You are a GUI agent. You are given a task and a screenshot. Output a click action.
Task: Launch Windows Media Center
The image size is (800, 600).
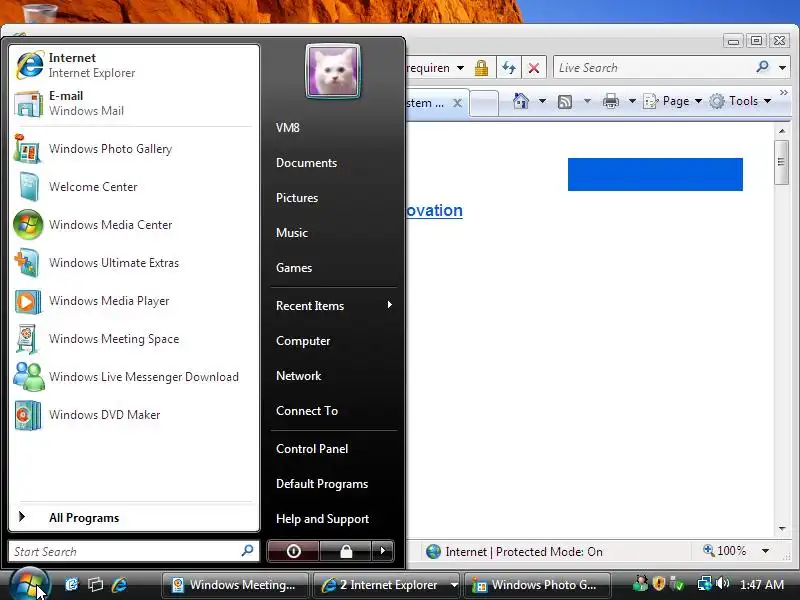tap(134, 224)
